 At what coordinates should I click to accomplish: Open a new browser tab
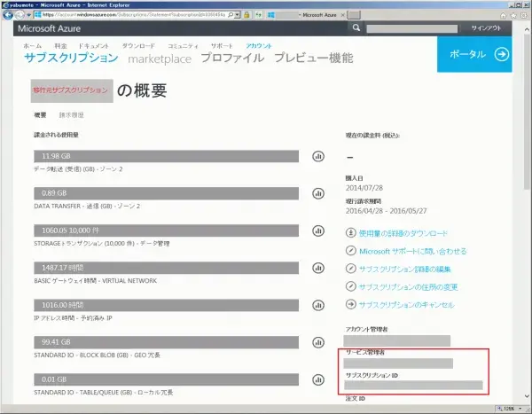coord(354,15)
